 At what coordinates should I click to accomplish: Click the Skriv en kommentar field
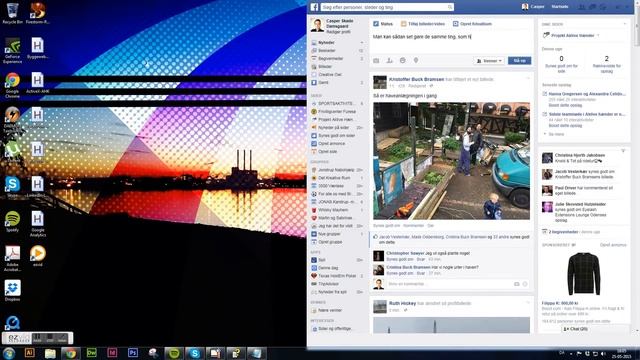(x=449, y=284)
